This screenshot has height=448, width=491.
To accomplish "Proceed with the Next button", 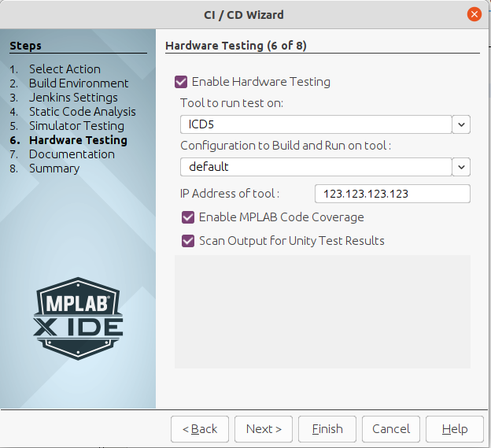I will [x=264, y=429].
